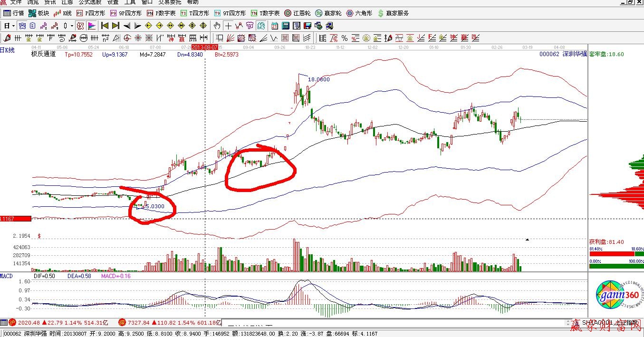This screenshot has height=337, width=644.
Task: Open the 公式选股 menu
Action: click(x=90, y=2)
